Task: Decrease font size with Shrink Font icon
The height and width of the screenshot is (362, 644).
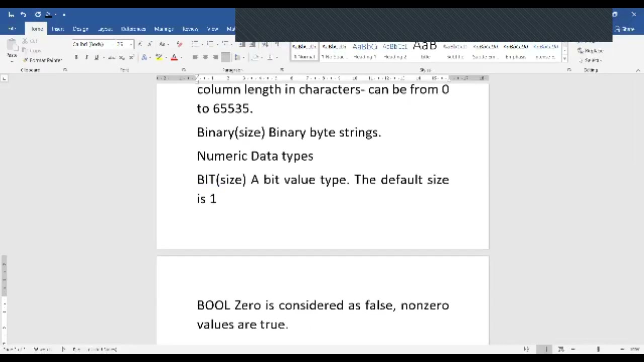Action: [x=149, y=44]
